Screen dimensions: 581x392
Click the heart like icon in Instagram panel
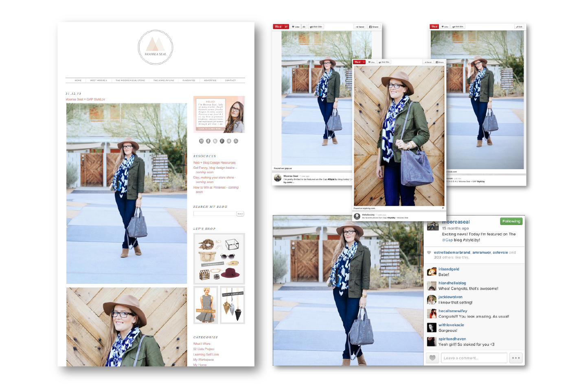click(432, 358)
